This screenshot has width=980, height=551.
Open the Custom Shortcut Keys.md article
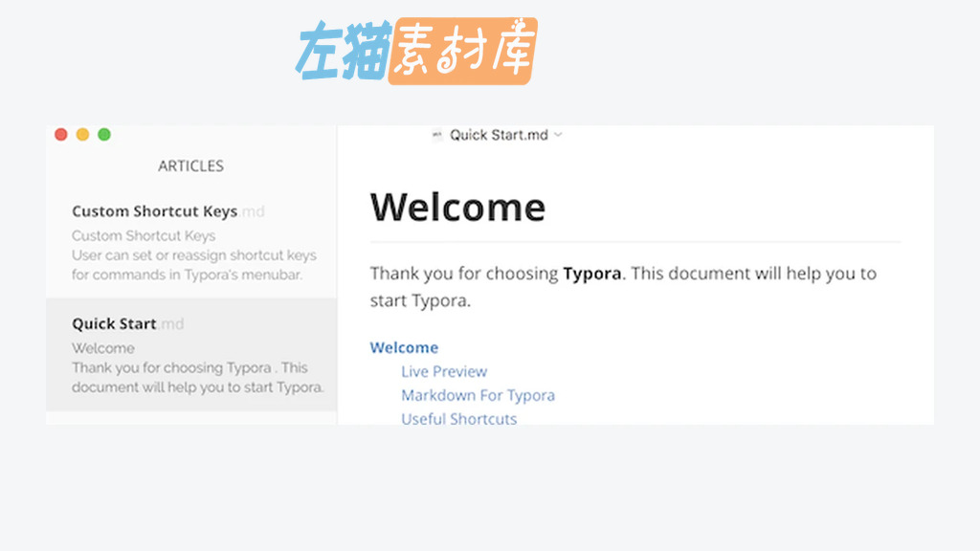pos(191,242)
